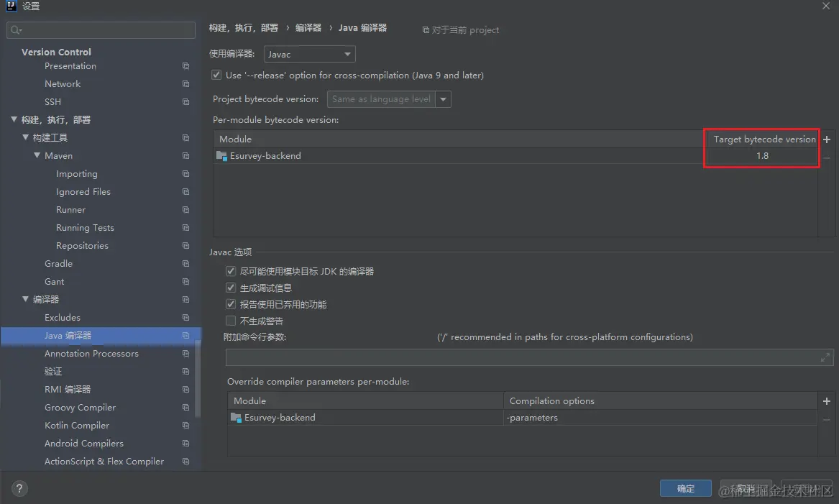Click project-level icon beside 编译器
The image size is (839, 504).
tap(185, 300)
